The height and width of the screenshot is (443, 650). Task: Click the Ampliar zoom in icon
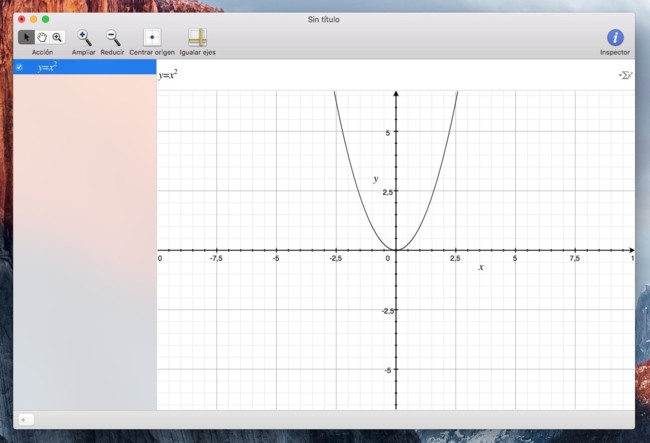[x=84, y=38]
